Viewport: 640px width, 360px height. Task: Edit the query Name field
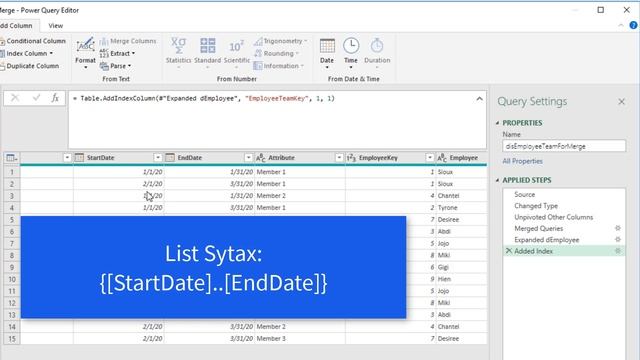[564, 146]
